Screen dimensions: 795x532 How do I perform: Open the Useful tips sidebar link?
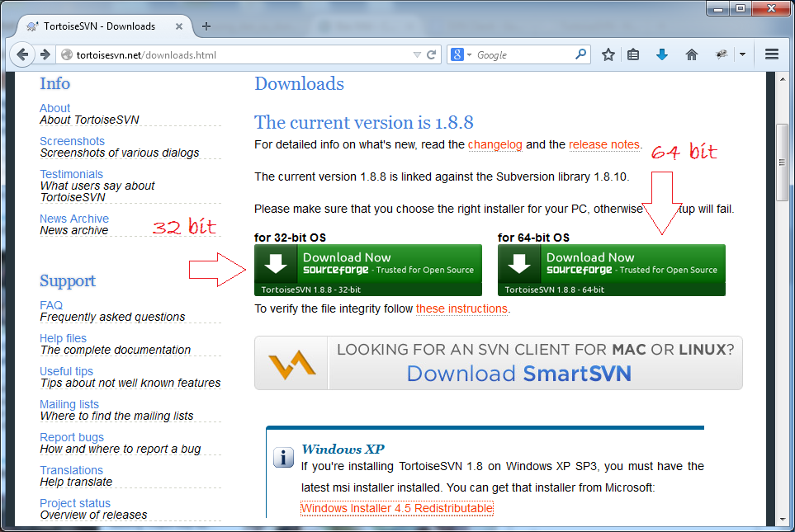(x=66, y=371)
